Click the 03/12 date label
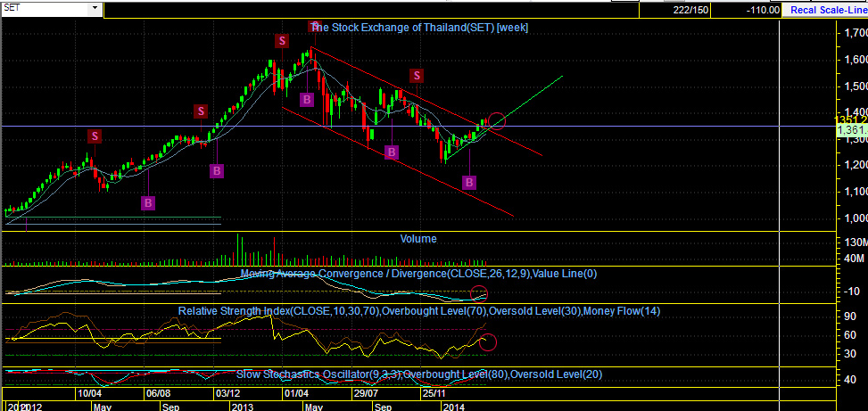This screenshot has width=868, height=411. click(227, 394)
